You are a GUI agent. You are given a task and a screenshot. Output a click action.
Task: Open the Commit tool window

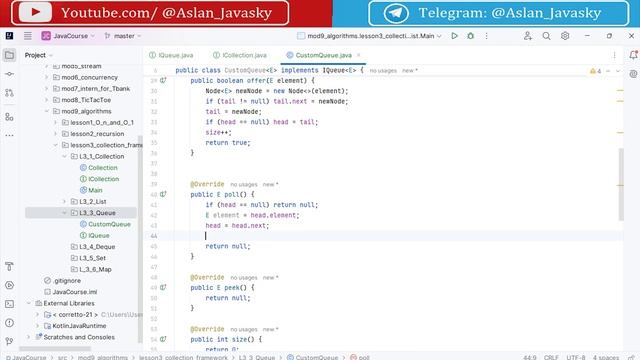click(9, 74)
